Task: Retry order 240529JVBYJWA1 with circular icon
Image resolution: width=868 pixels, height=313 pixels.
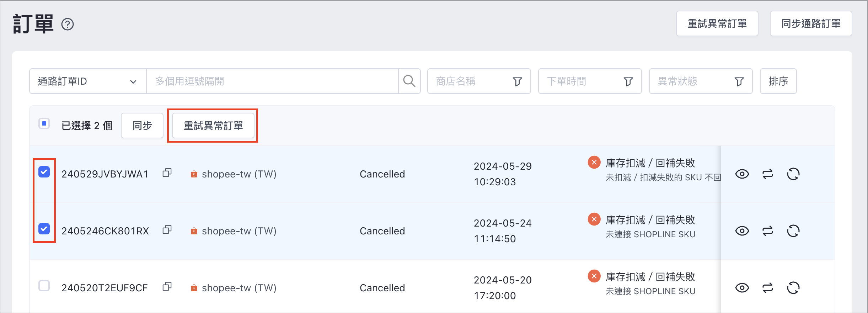Action: (x=793, y=174)
